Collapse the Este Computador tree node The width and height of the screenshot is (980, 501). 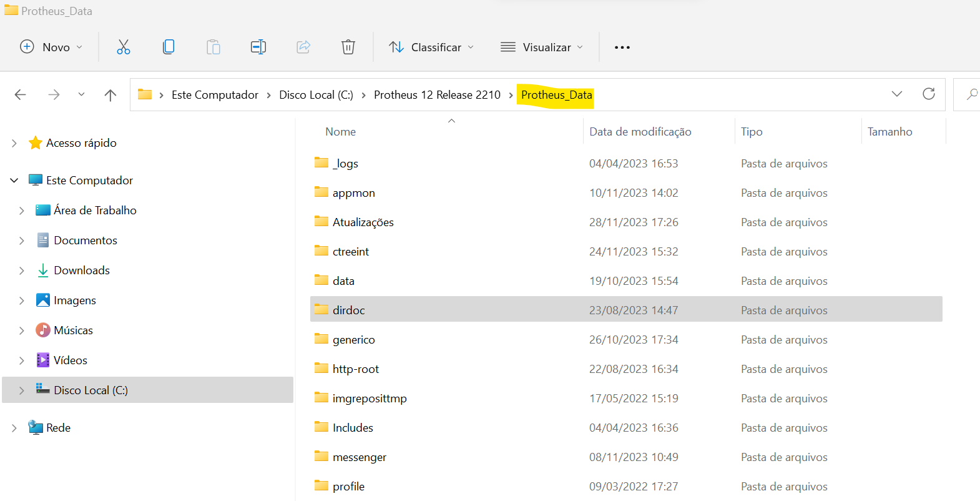[14, 181]
